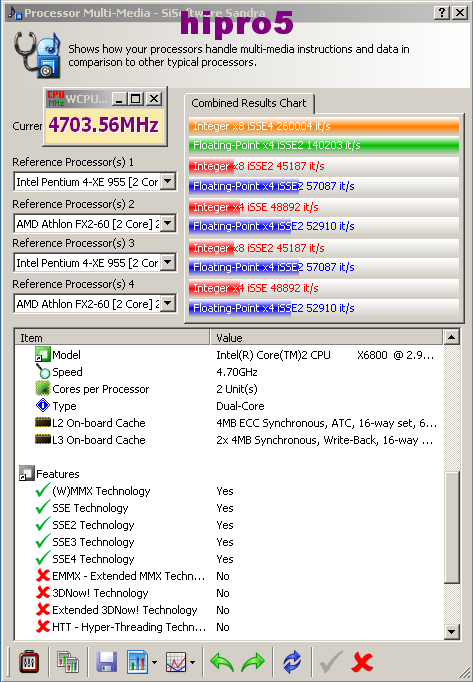
Task: Select the Combined Results Chart tab
Action: tap(249, 103)
